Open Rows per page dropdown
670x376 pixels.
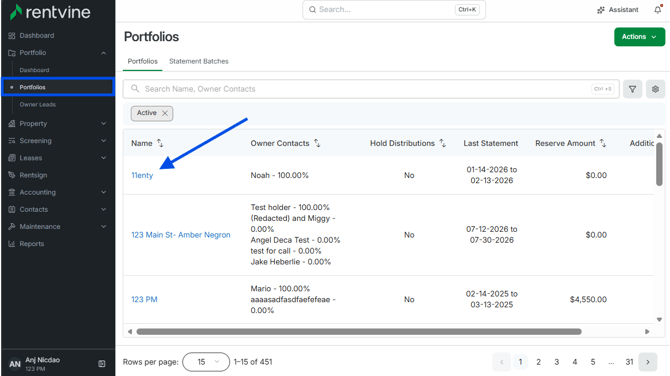point(206,362)
